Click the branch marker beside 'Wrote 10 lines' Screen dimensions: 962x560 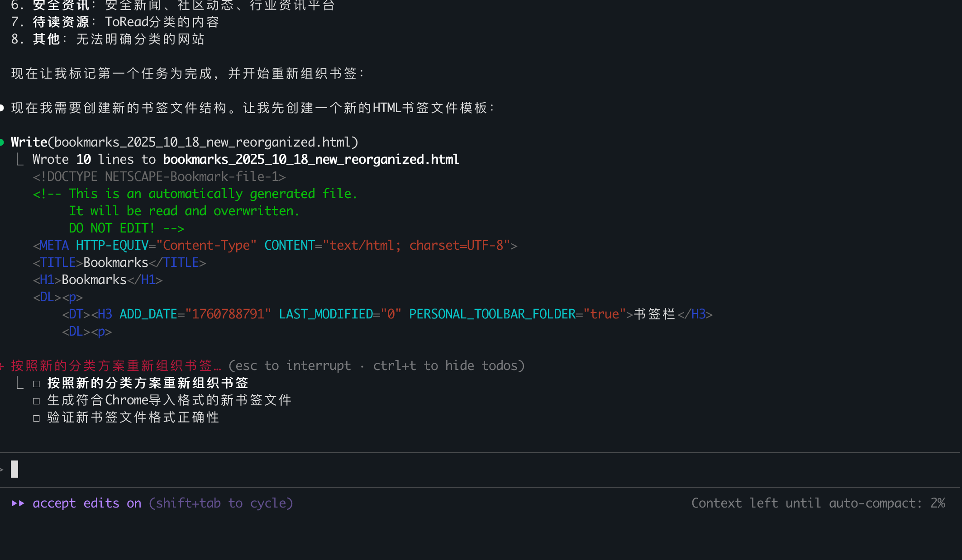[20, 160]
